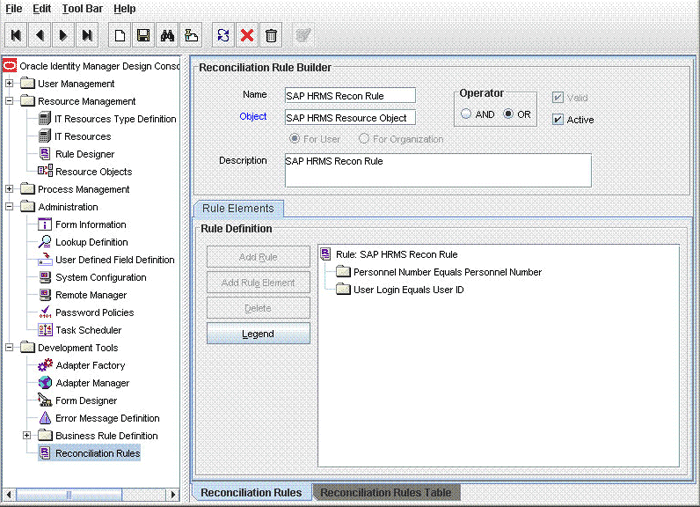Open the Help menu
Image resolution: width=700 pixels, height=507 pixels.
coord(125,8)
